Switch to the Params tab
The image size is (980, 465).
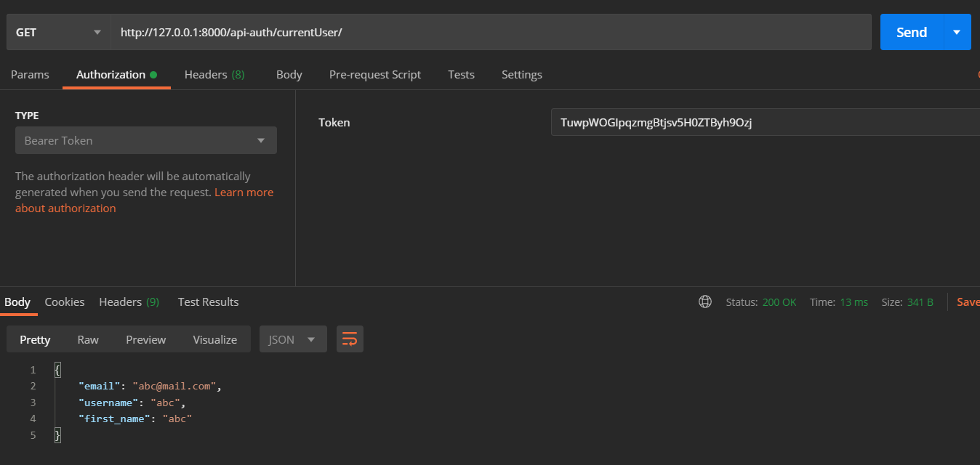coord(30,75)
